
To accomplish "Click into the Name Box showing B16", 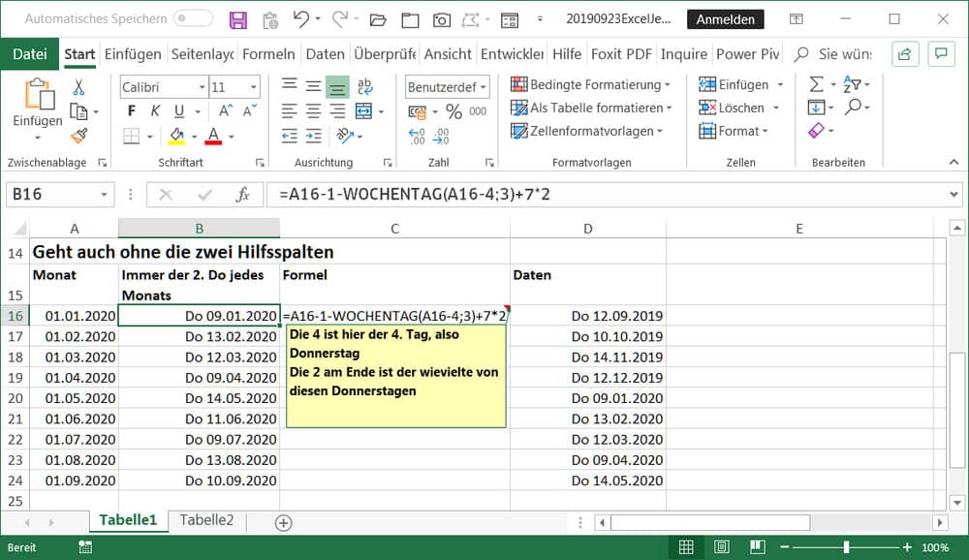I will point(53,195).
